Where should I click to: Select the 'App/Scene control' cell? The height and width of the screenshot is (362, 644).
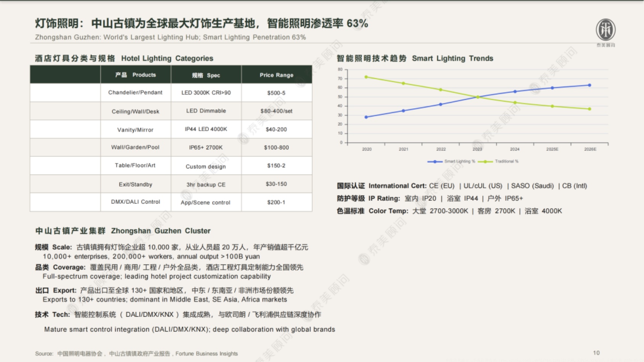[206, 203]
